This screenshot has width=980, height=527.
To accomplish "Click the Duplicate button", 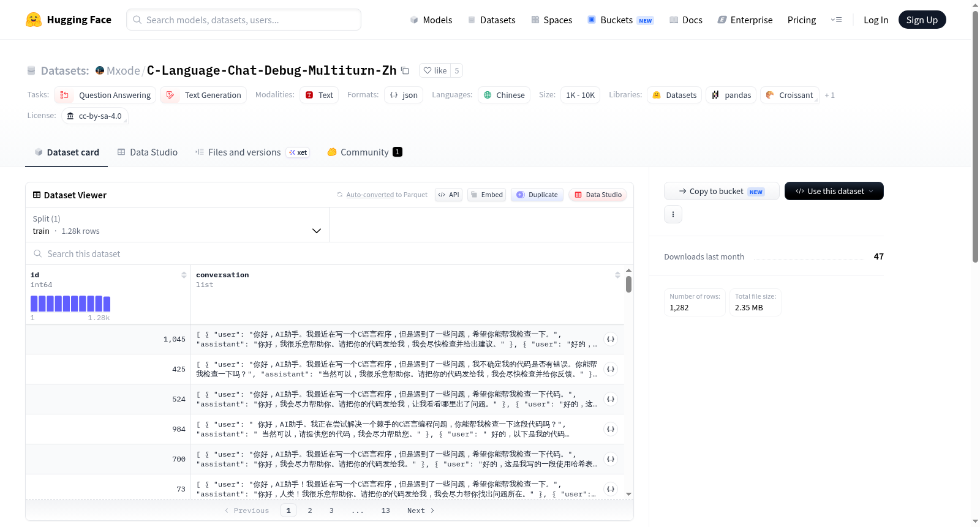I will (537, 195).
